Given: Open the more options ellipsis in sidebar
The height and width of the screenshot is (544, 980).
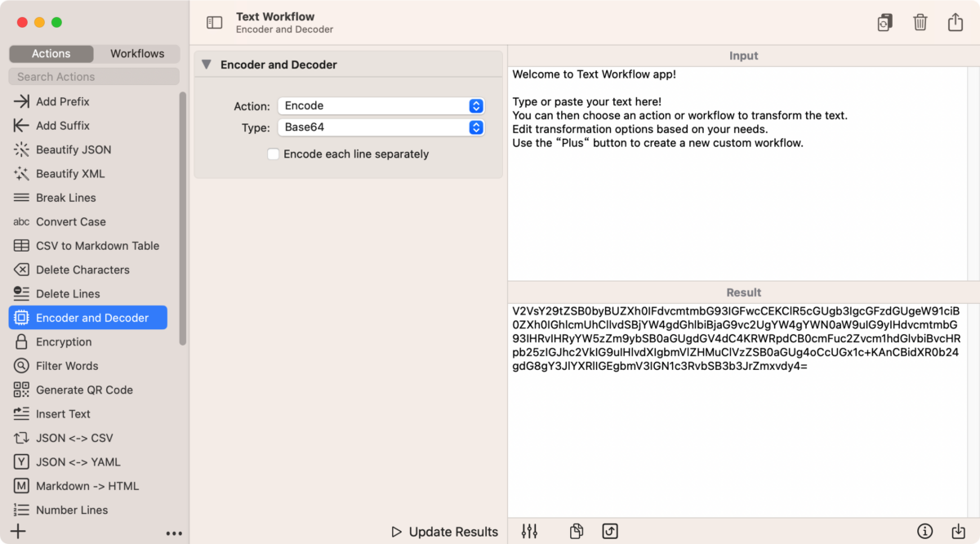Looking at the screenshot, I should click(174, 533).
